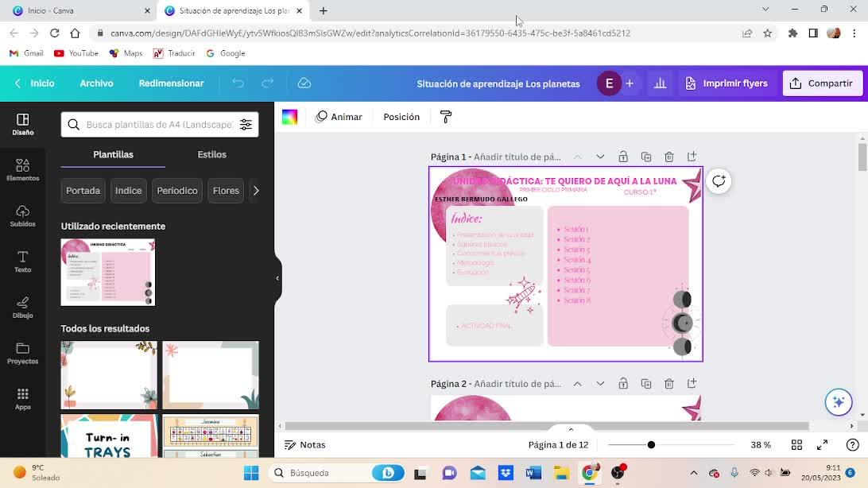Expand the page thumbnails strip
The height and width of the screenshot is (488, 868).
pos(571,429)
